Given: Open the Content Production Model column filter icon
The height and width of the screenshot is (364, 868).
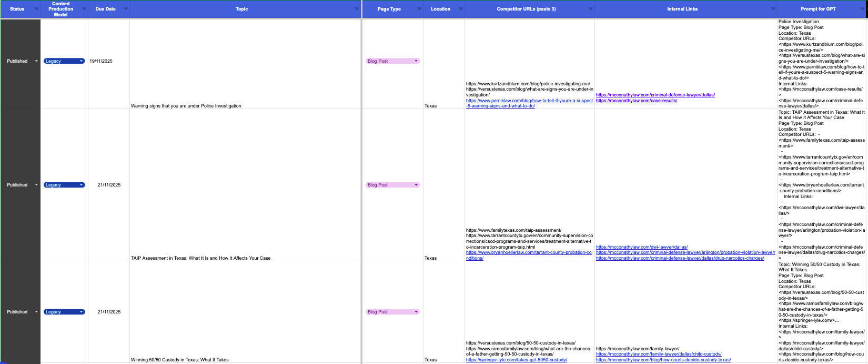Looking at the screenshot, I should [84, 9].
